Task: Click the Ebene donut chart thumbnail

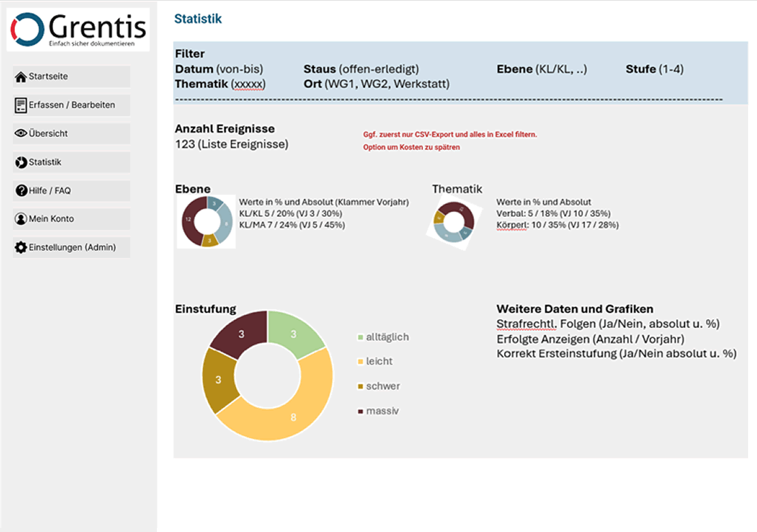Action: [206, 222]
